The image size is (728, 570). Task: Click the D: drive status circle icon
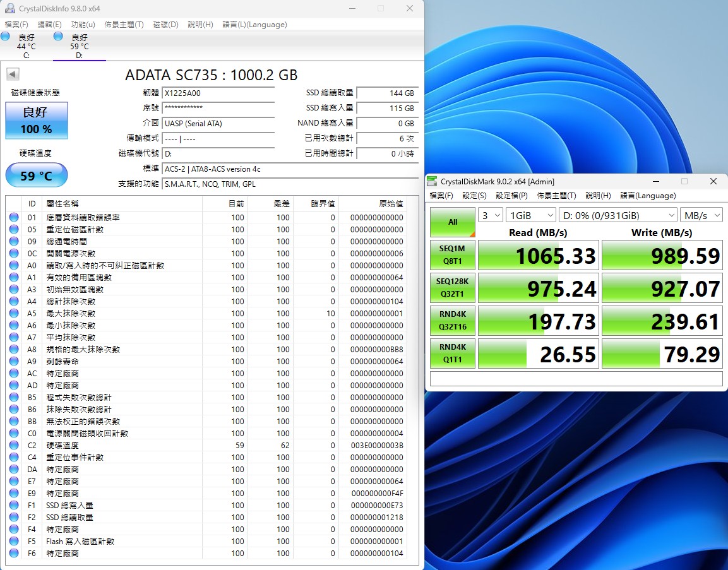pyautogui.click(x=58, y=36)
